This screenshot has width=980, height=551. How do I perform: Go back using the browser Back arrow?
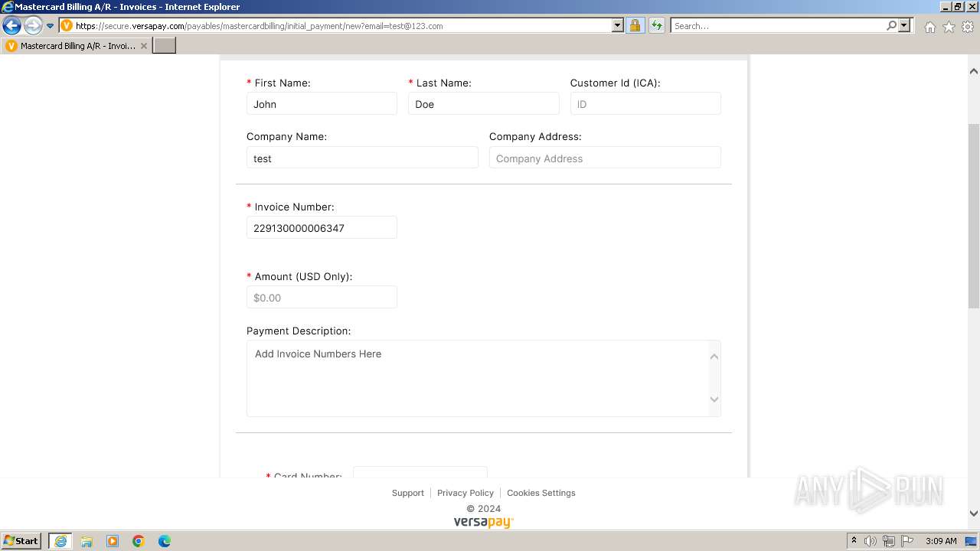(x=12, y=26)
